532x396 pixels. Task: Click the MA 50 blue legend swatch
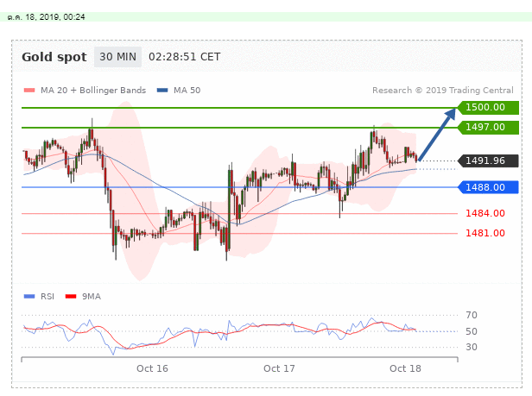162,91
